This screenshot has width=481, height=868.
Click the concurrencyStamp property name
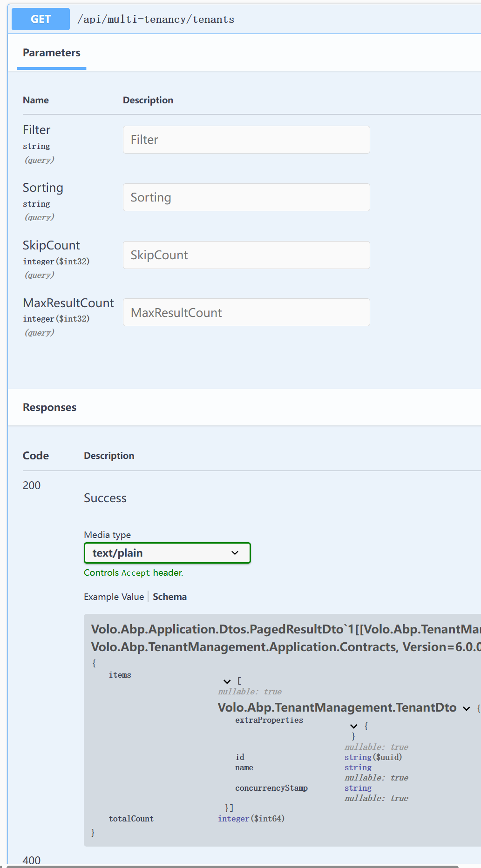[x=271, y=788]
